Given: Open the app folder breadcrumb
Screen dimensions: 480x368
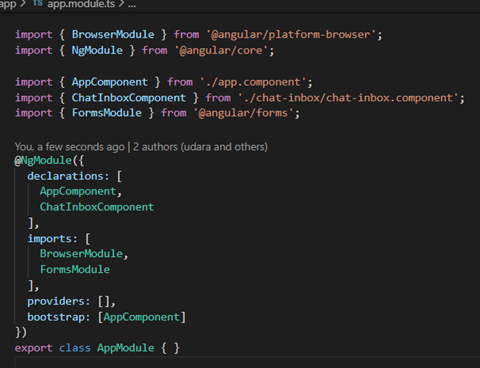Looking at the screenshot, I should coord(8,4).
